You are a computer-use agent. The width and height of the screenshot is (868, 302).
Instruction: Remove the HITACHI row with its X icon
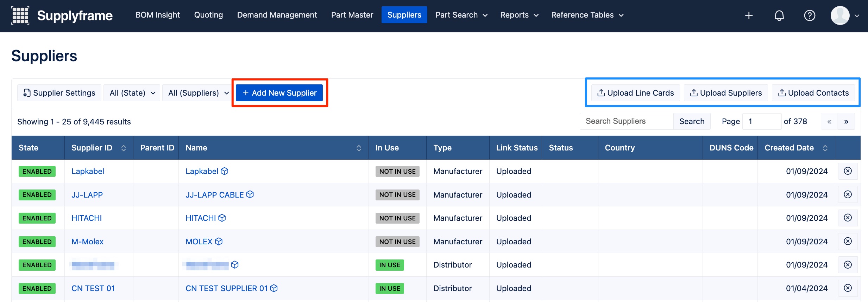(x=848, y=218)
